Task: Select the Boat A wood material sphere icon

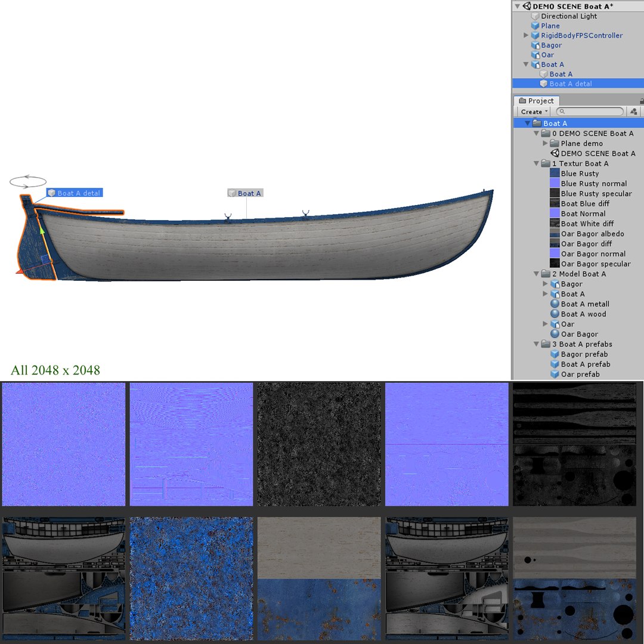Action: point(555,314)
